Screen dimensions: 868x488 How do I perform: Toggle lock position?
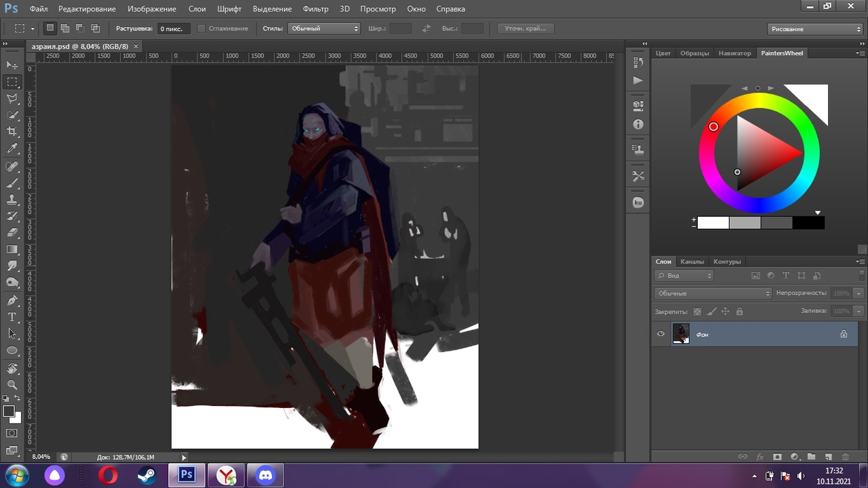(725, 312)
